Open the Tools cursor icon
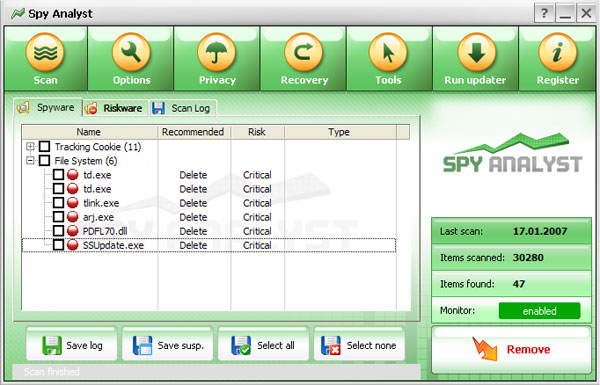600x385 pixels. tap(388, 53)
